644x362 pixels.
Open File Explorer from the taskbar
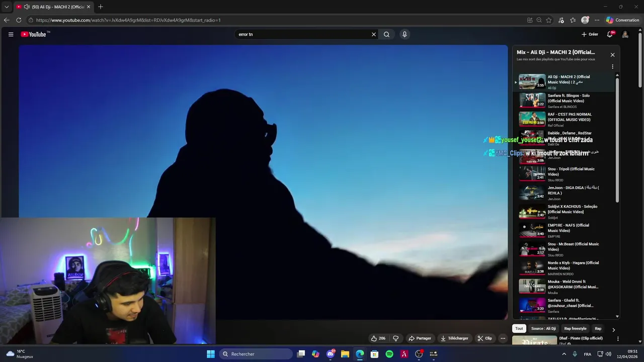(x=345, y=354)
